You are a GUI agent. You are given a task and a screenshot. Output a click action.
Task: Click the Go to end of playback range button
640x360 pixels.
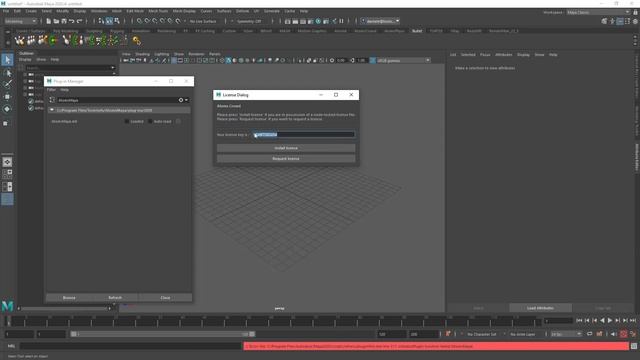pos(633,321)
